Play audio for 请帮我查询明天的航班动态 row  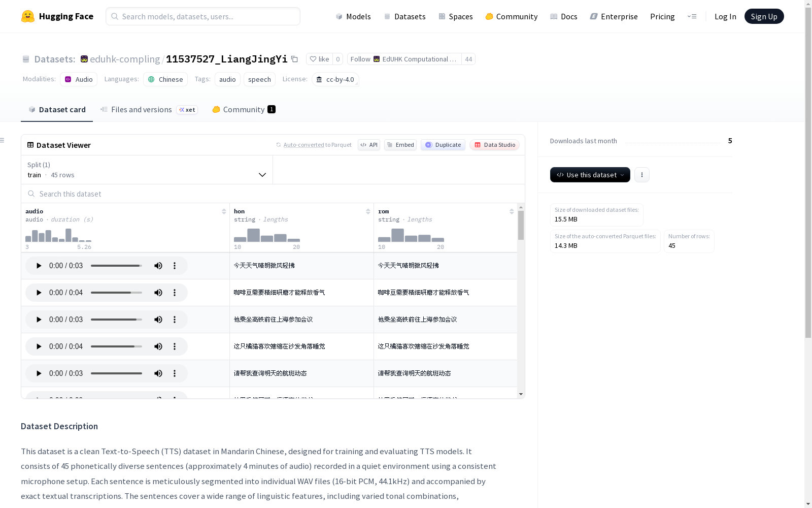(x=39, y=373)
